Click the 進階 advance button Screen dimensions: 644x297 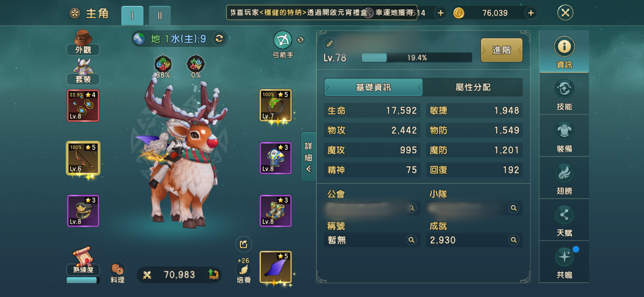pyautogui.click(x=501, y=50)
